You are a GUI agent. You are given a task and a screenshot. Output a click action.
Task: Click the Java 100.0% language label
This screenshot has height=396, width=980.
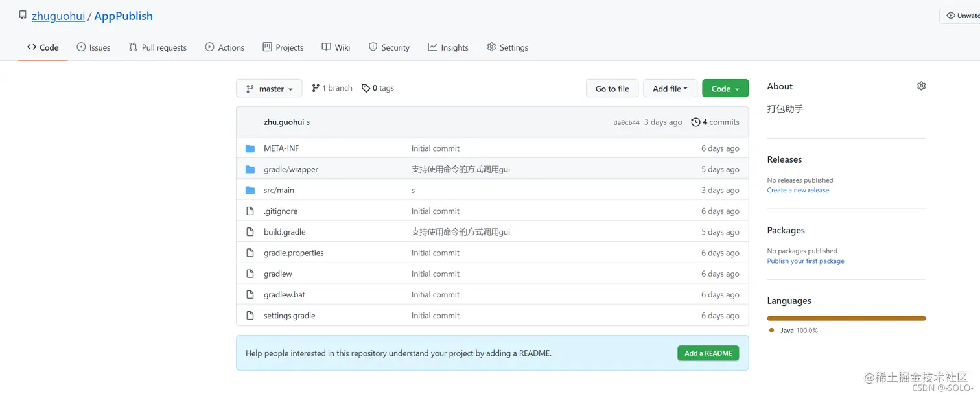(x=799, y=331)
